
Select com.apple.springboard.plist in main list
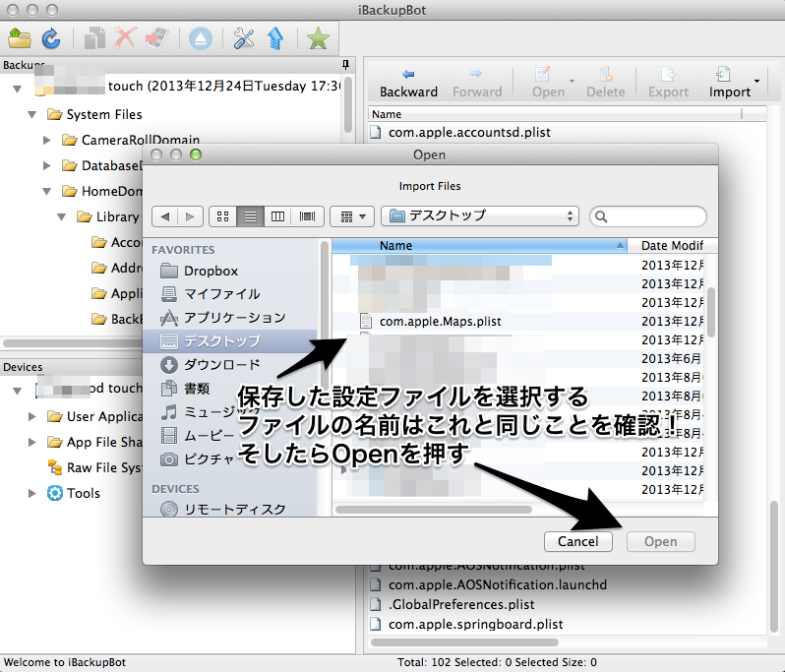[466, 624]
